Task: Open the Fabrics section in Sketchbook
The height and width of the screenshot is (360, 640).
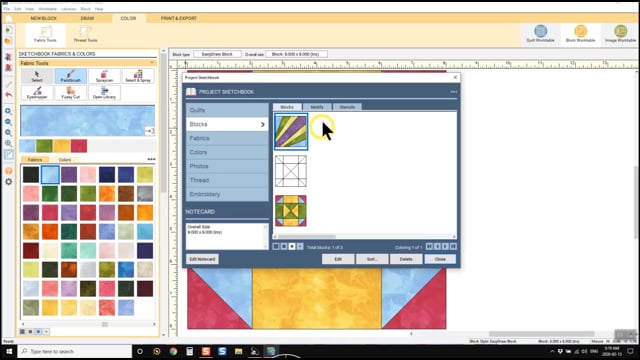Action: [227, 138]
